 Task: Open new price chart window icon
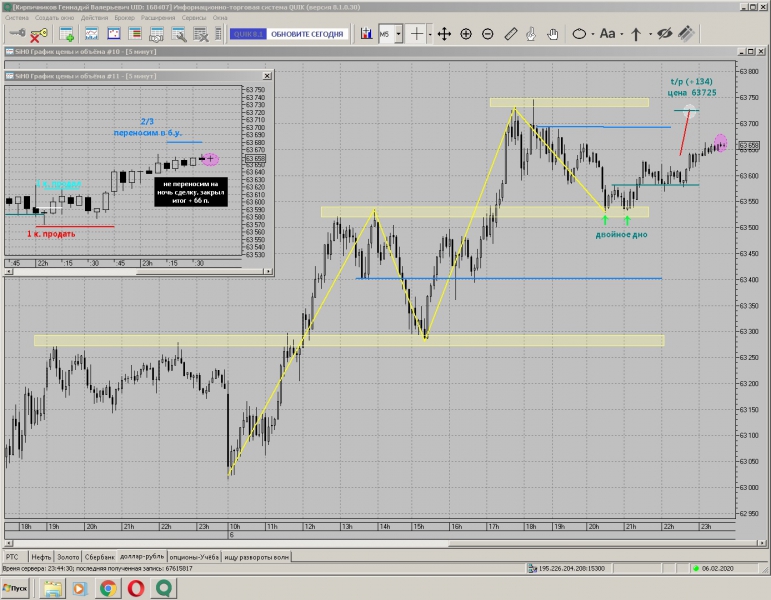tap(91, 34)
